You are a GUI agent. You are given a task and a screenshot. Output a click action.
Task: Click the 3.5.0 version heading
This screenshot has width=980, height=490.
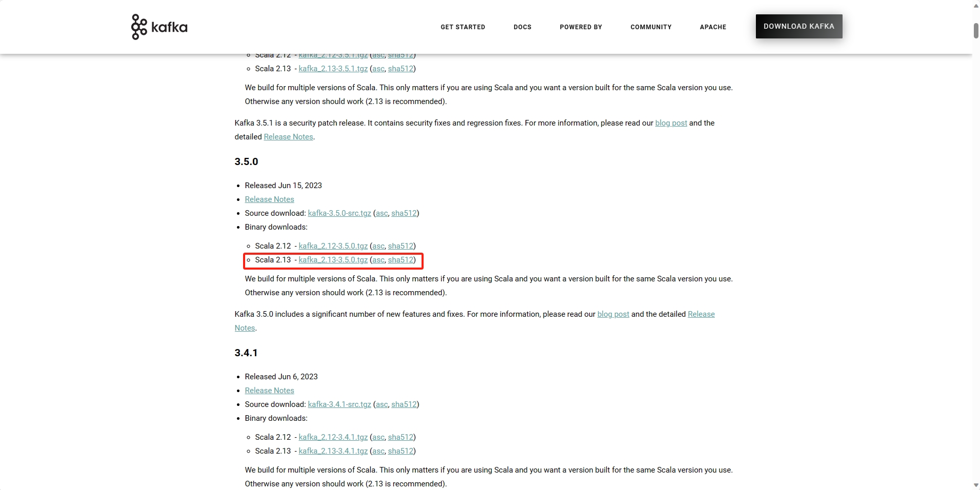point(246,161)
